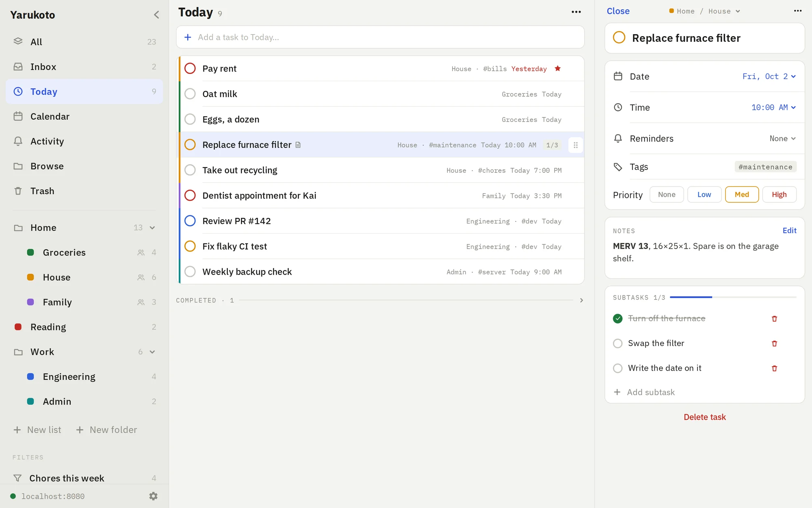Screen dimensions: 812x508
Task: Tick the Review PR #142 checkbox
Action: (x=190, y=221)
